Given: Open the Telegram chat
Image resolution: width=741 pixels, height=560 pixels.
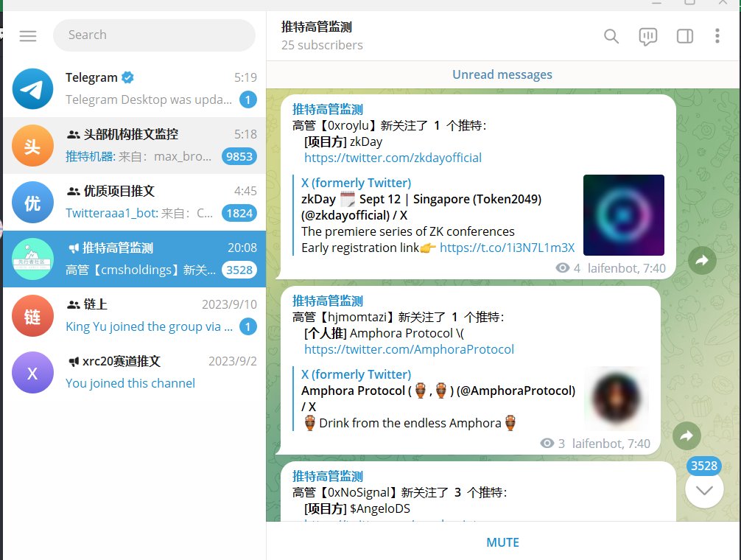Looking at the screenshot, I should tap(135, 89).
